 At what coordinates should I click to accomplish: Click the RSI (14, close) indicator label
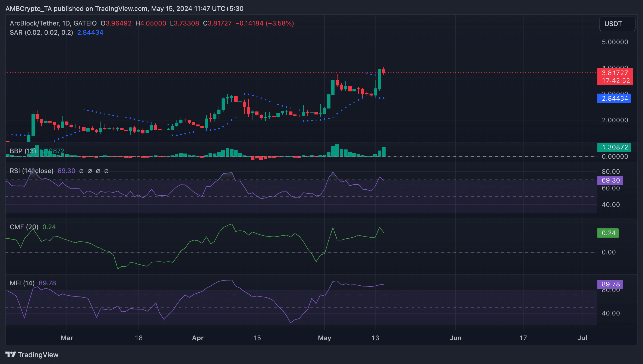(x=31, y=171)
